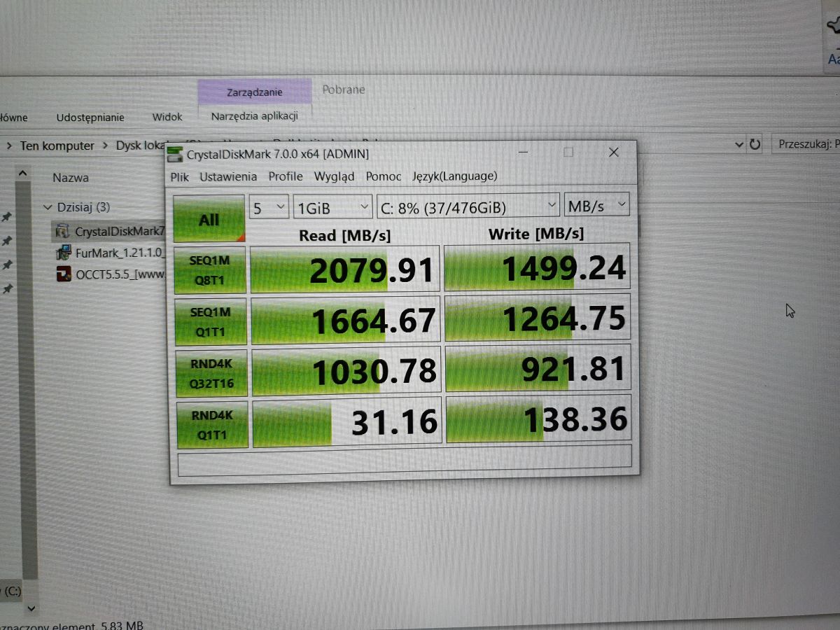Click the 1264.75 SEQ1M Q1T1 write result

tap(538, 317)
